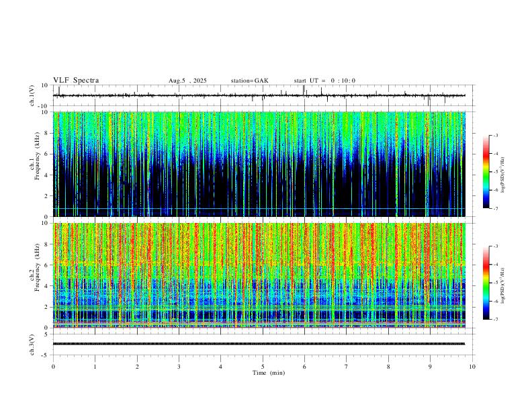Screen dimensions: 532x411
Task: Click the time-axis tick label '9'
Action: click(430, 367)
